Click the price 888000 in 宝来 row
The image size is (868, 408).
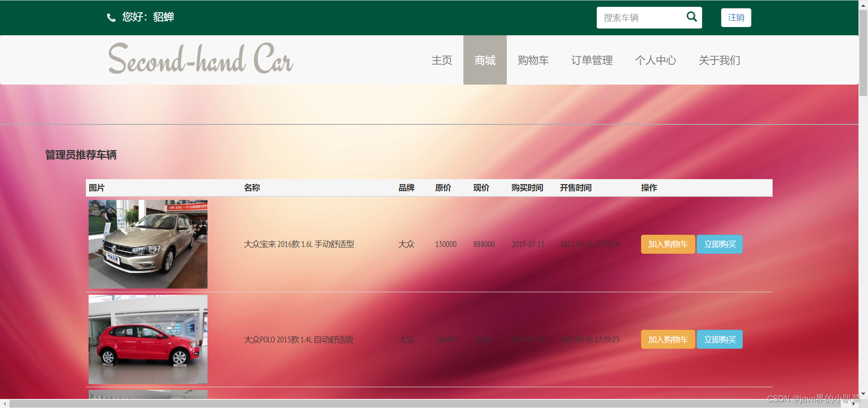click(x=484, y=244)
